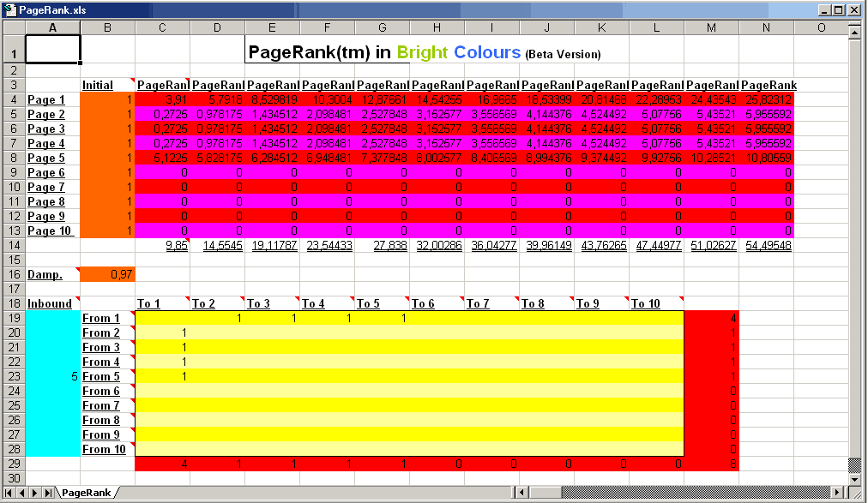Select row 1 by its header
This screenshot has height=503, width=868.
pyautogui.click(x=14, y=49)
